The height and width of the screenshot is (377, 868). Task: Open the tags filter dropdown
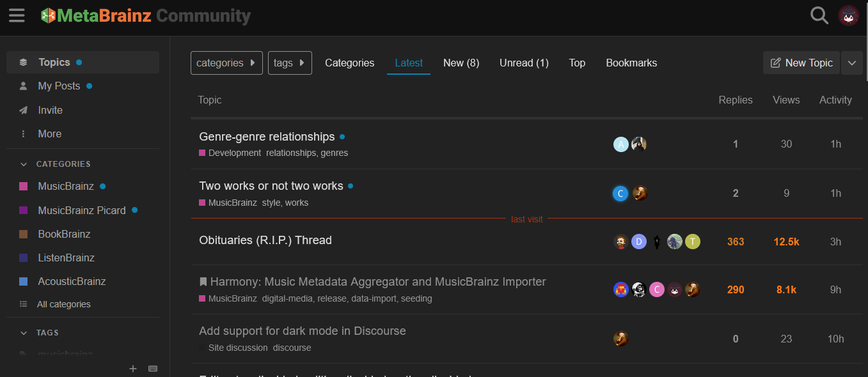coord(290,63)
